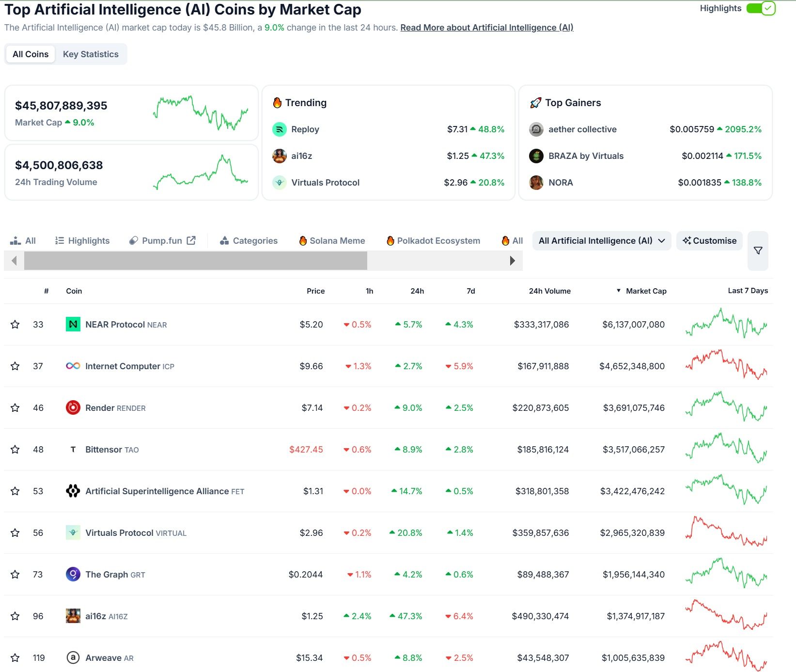Star The Graph GRT row

pos(15,575)
